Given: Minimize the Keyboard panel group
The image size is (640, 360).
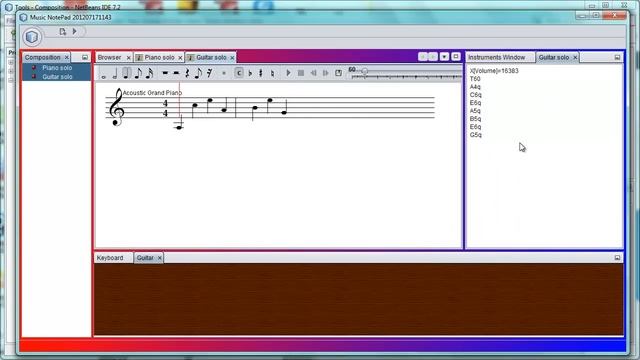Looking at the screenshot, I should coord(617,258).
